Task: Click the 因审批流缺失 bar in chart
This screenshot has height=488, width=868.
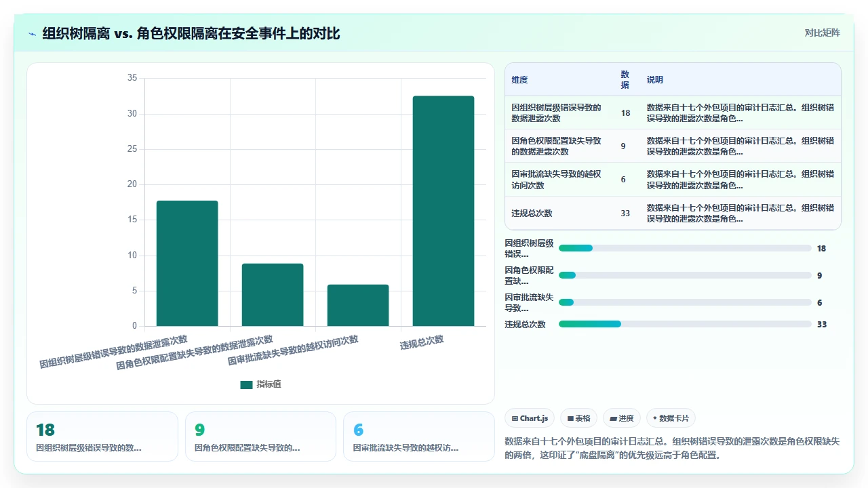Action: 358,305
